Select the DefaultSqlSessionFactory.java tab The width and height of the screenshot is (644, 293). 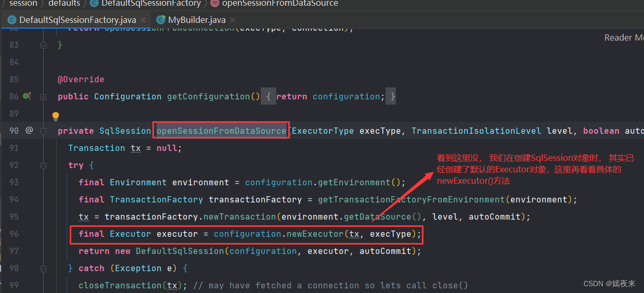[x=78, y=20]
